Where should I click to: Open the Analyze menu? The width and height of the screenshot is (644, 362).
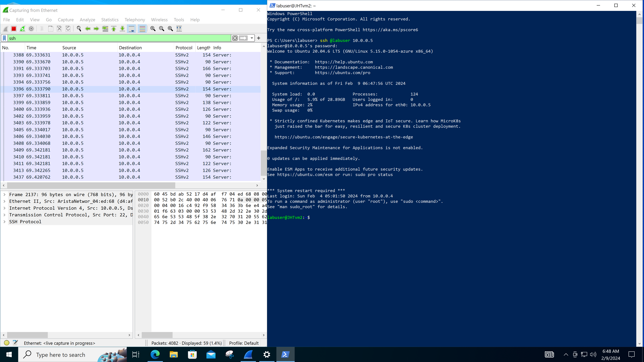[x=87, y=20]
